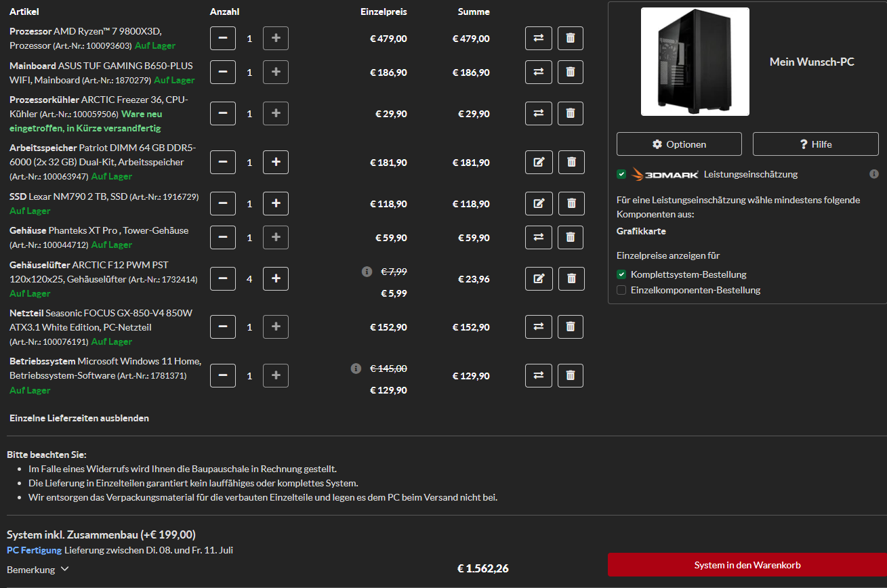887x588 pixels.
Task: Decrease quantity of the Seasonic power supply
Action: (223, 327)
